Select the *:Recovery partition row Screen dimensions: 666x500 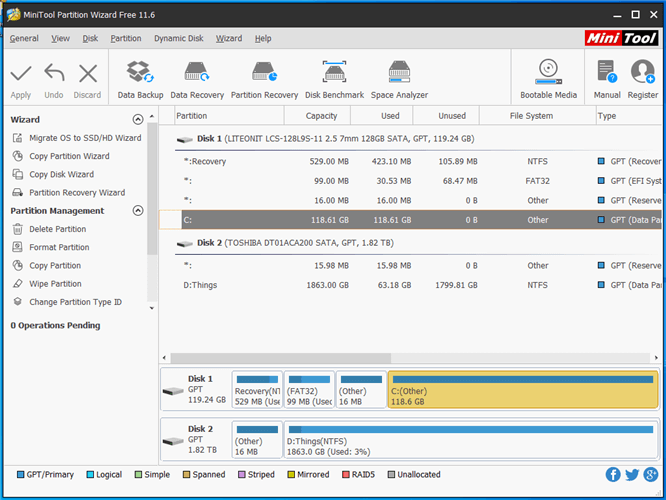point(410,161)
